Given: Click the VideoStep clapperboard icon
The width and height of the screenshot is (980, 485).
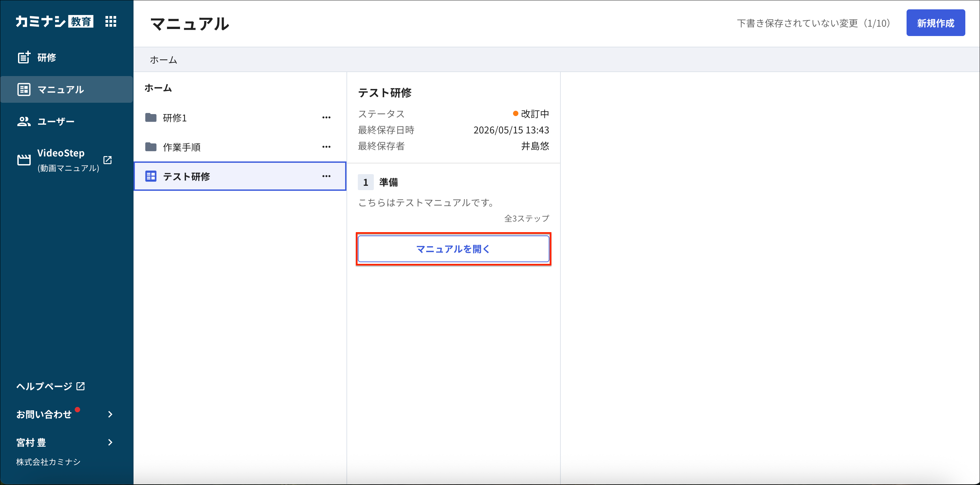Looking at the screenshot, I should pos(24,160).
